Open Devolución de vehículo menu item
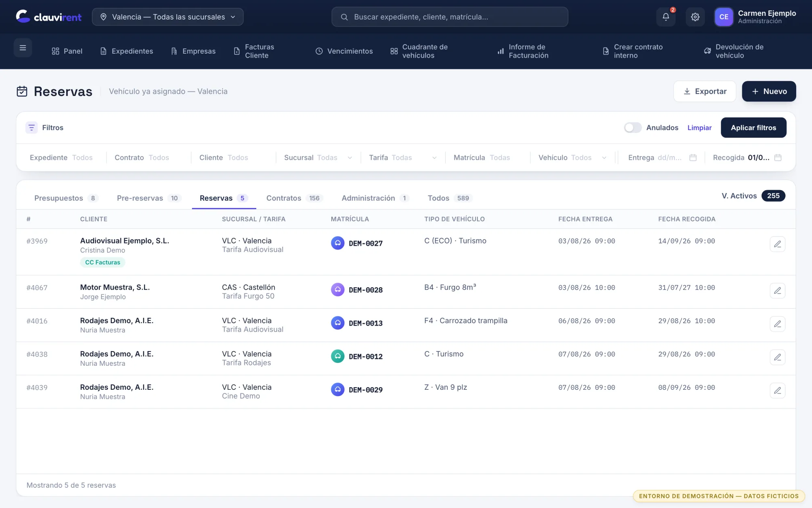Image resolution: width=812 pixels, height=508 pixels. 734,51
